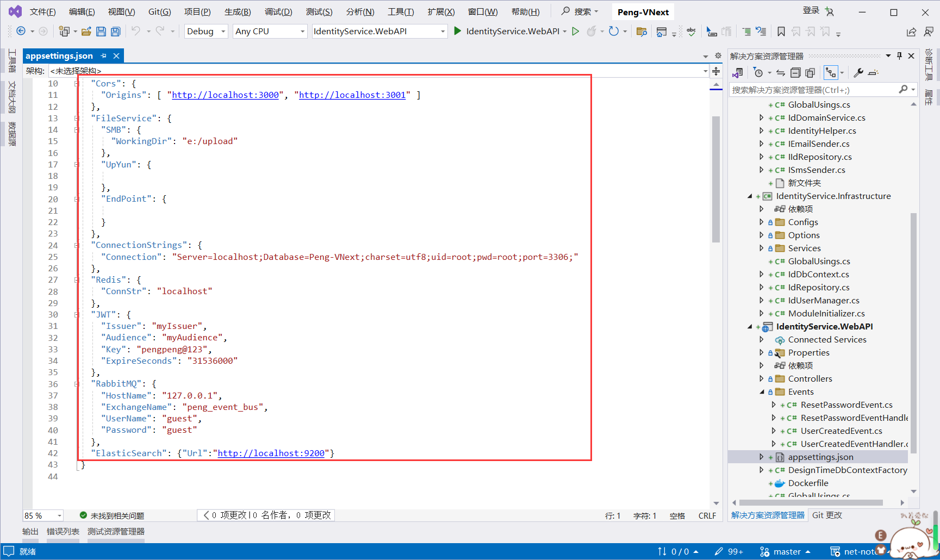This screenshot has width=940, height=560.
Task: Click the Switch Views icon in Solution Explorer
Action: pyautogui.click(x=738, y=73)
